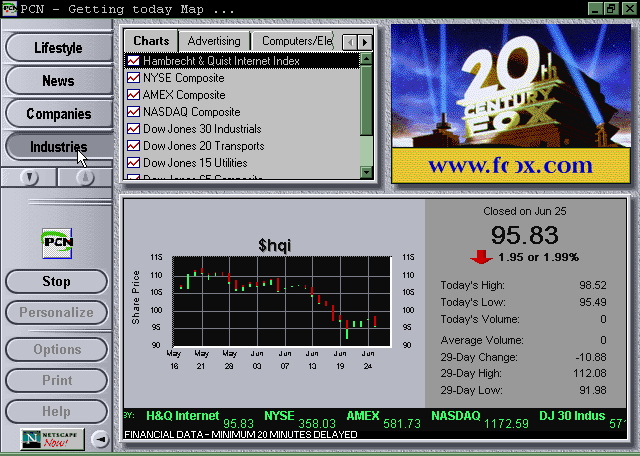This screenshot has width=640, height=456.
Task: Click the chart list scrollbar down arrow
Action: click(366, 174)
